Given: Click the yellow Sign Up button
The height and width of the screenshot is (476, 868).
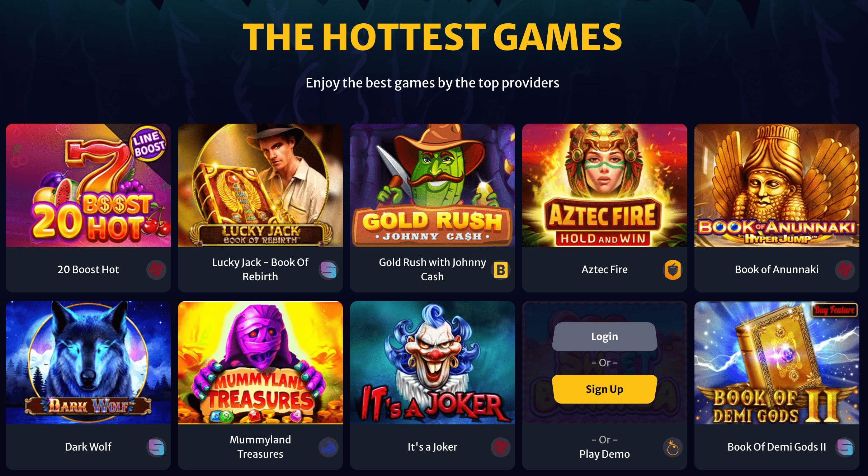Looking at the screenshot, I should point(605,389).
